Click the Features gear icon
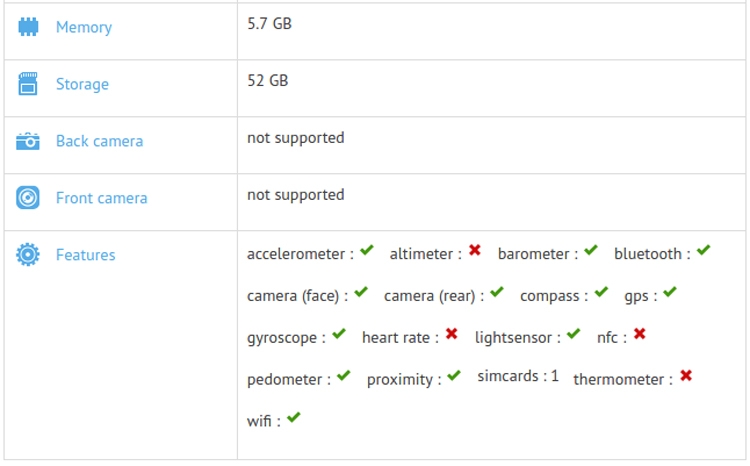 (x=28, y=255)
